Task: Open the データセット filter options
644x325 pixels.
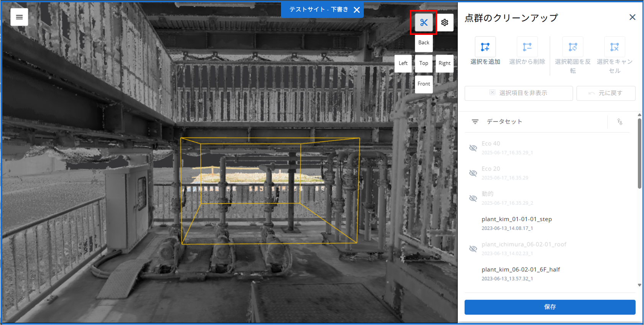Action: pyautogui.click(x=475, y=121)
